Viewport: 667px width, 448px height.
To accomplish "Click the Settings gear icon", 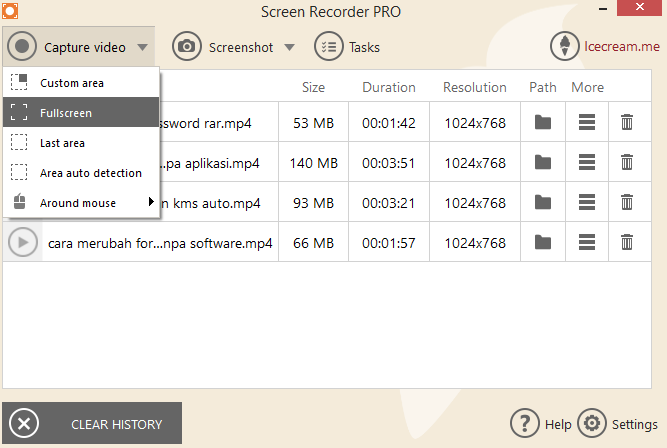I will coord(592,423).
